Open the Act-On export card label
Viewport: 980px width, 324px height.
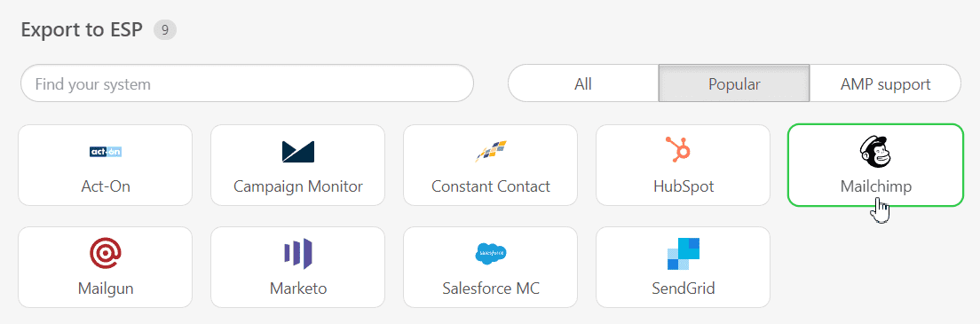[106, 186]
